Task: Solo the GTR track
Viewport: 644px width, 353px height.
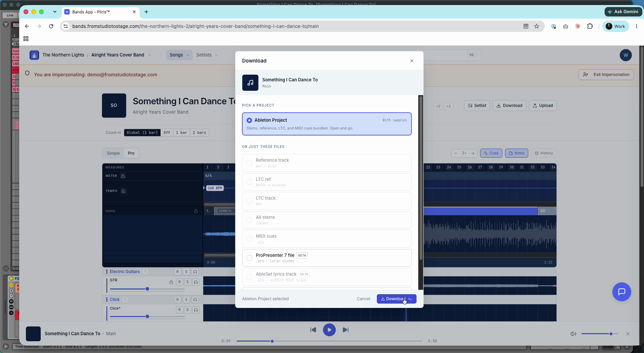Action: tap(188, 282)
